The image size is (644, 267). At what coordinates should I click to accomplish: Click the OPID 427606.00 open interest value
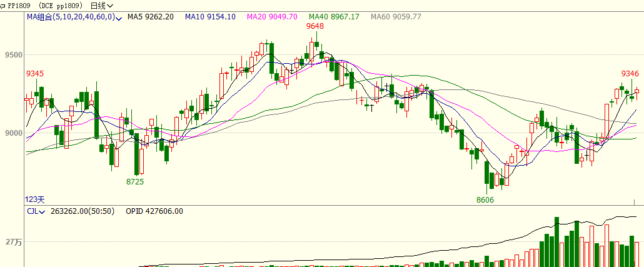point(154,211)
